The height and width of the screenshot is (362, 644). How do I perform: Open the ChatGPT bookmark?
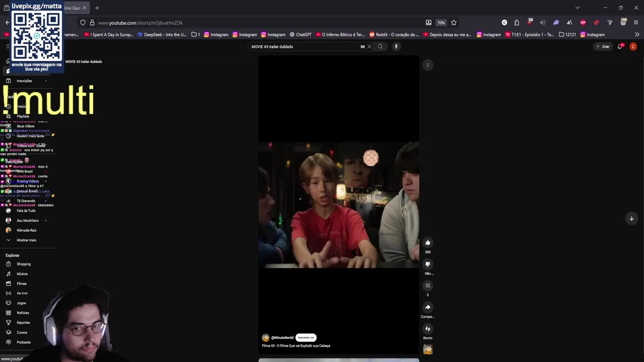[300, 35]
